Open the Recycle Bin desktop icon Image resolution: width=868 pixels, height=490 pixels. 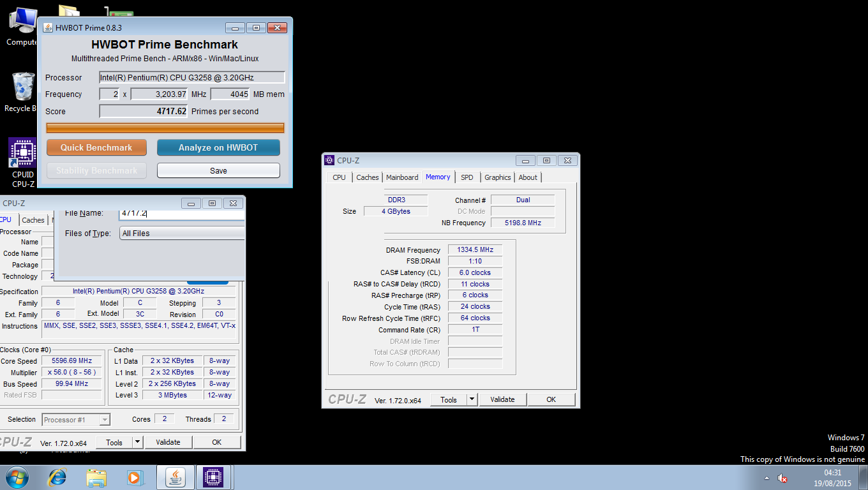coord(21,92)
